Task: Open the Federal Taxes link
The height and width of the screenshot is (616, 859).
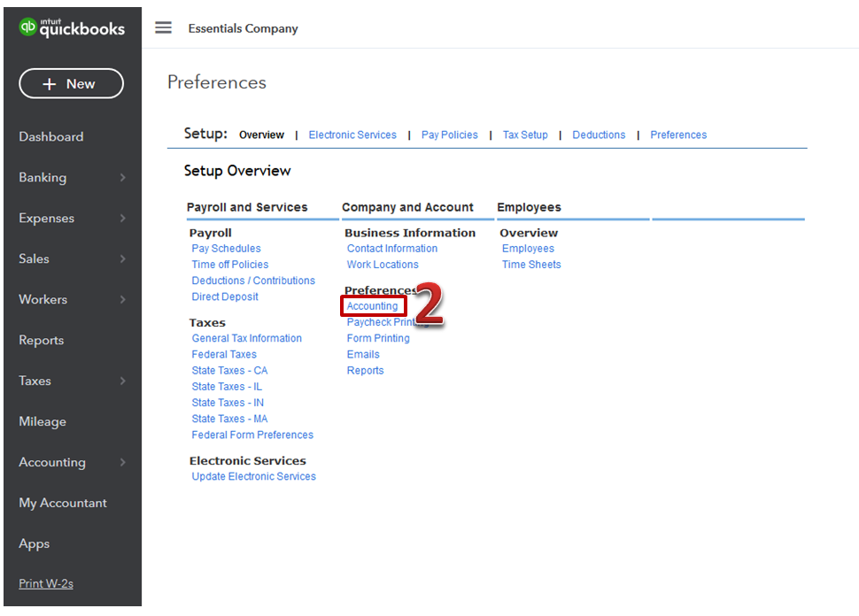Action: point(224,354)
